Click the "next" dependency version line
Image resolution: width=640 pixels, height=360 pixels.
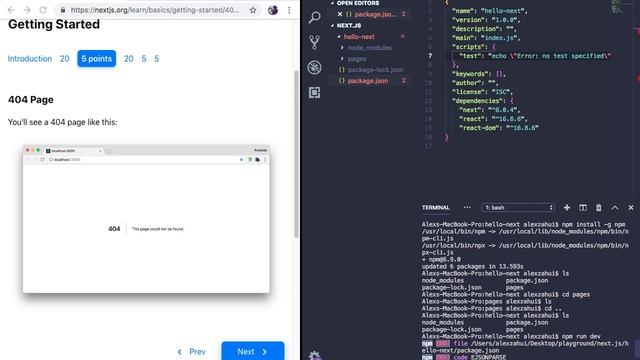point(489,110)
